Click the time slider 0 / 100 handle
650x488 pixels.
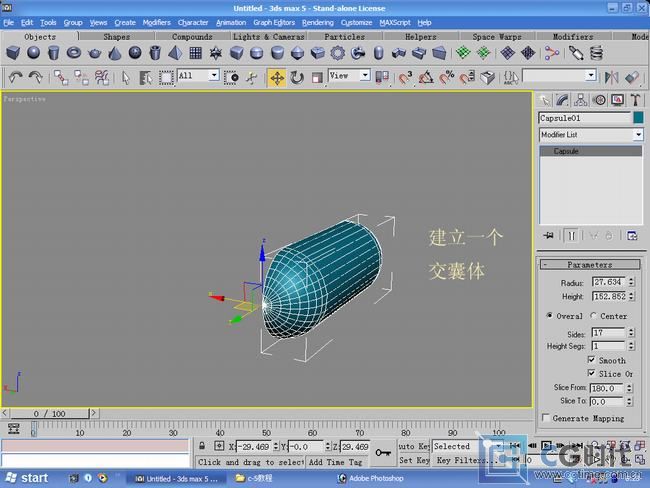[x=49, y=413]
